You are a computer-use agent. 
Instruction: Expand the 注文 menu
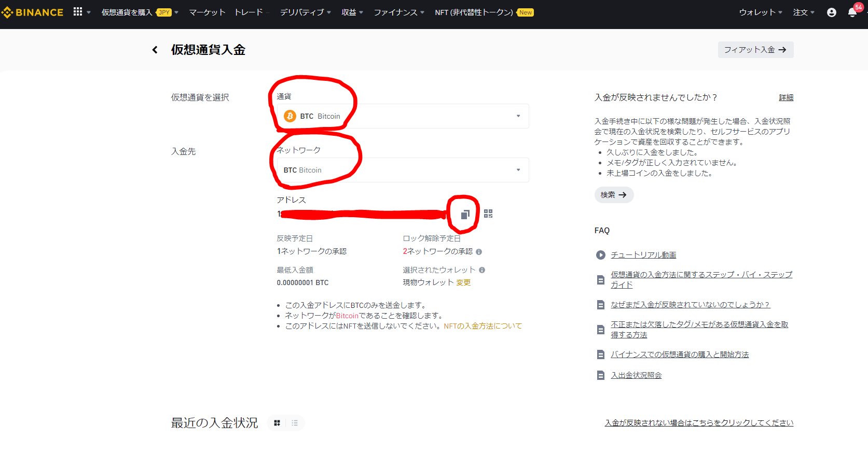point(804,12)
